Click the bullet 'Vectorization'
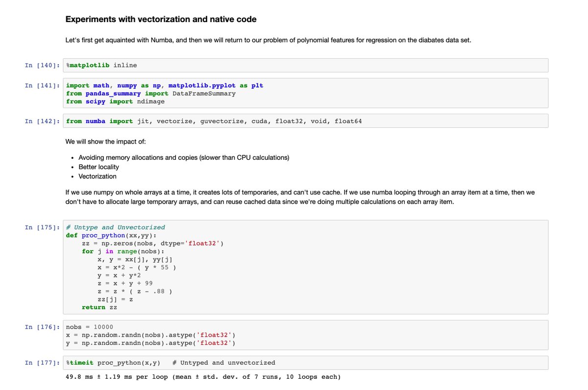This screenshot has width=588, height=390. pyautogui.click(x=98, y=176)
